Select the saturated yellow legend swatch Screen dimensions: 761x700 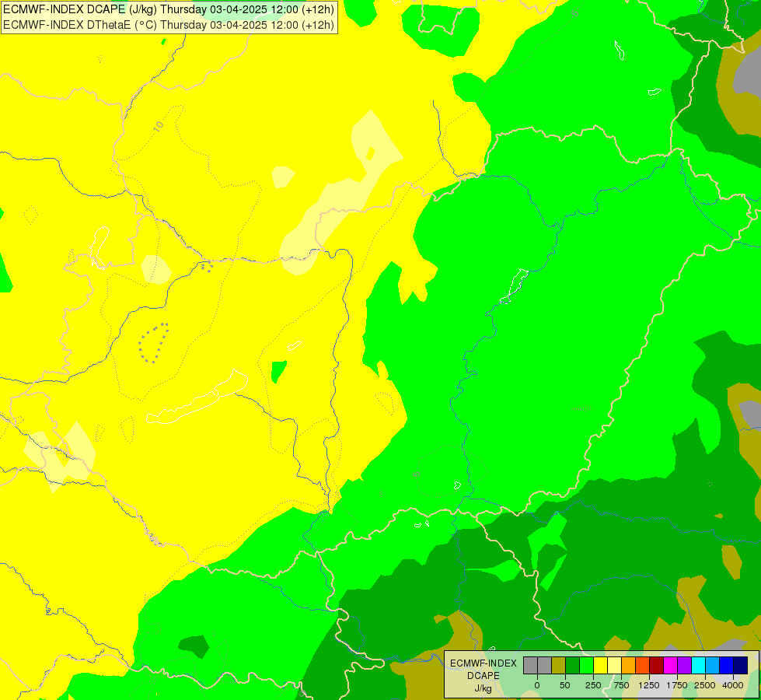point(601,666)
